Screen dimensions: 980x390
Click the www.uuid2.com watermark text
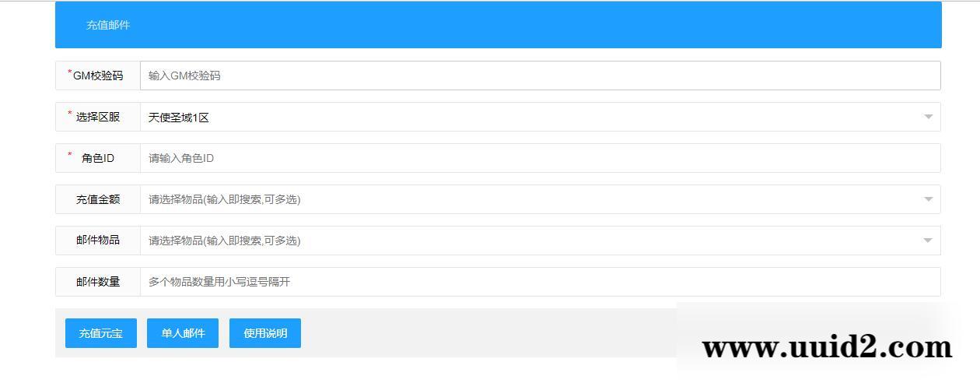click(x=827, y=347)
